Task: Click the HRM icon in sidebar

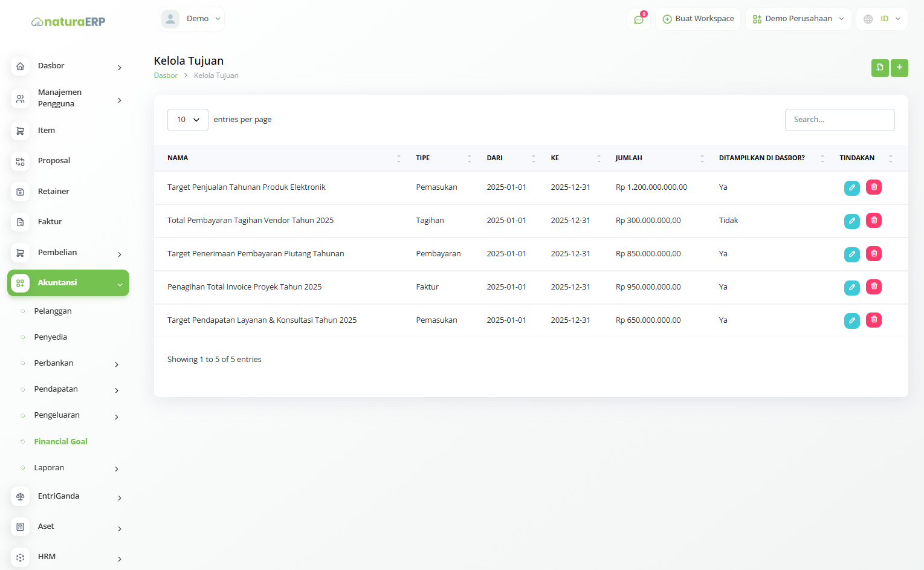Action: [20, 557]
